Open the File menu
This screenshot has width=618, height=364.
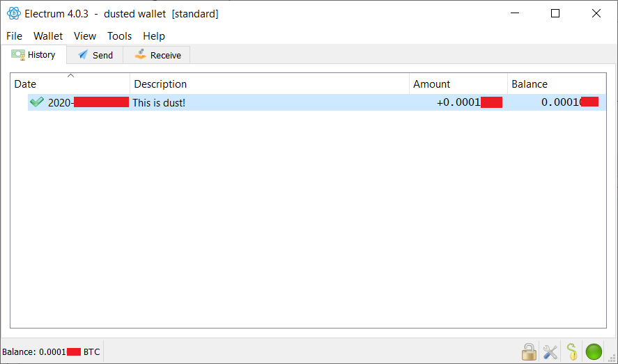[14, 36]
